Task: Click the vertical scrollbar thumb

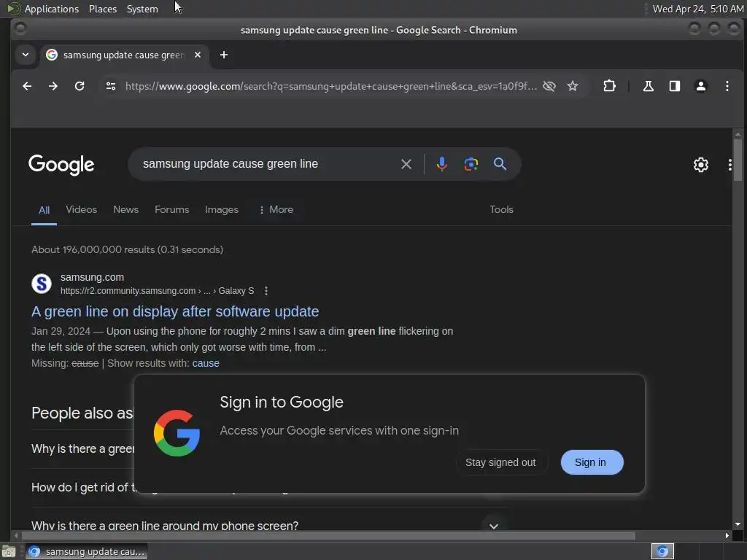Action: [x=738, y=160]
